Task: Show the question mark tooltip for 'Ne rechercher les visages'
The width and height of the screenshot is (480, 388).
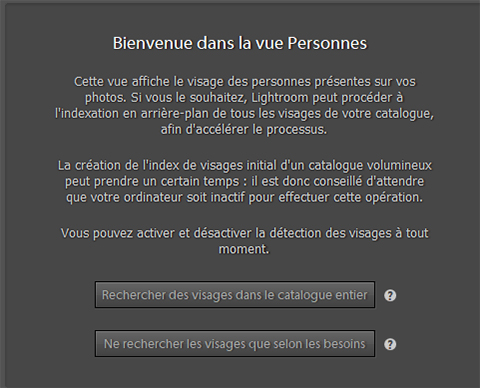Action: 390,344
